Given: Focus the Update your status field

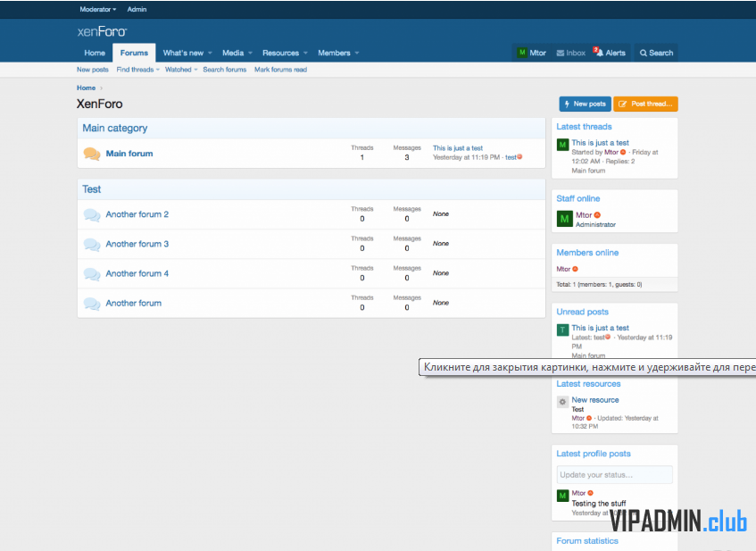Looking at the screenshot, I should point(614,475).
